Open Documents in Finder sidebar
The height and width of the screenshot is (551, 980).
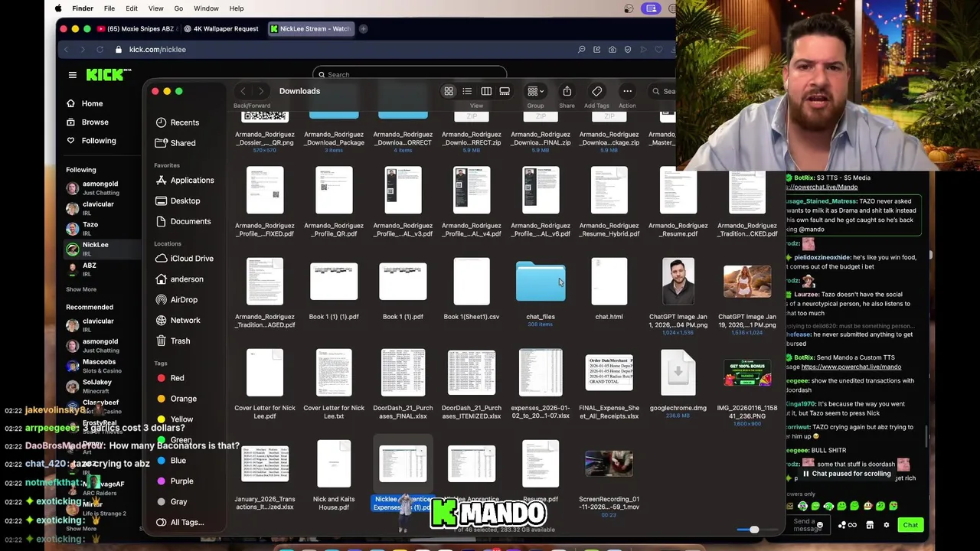pos(183,222)
